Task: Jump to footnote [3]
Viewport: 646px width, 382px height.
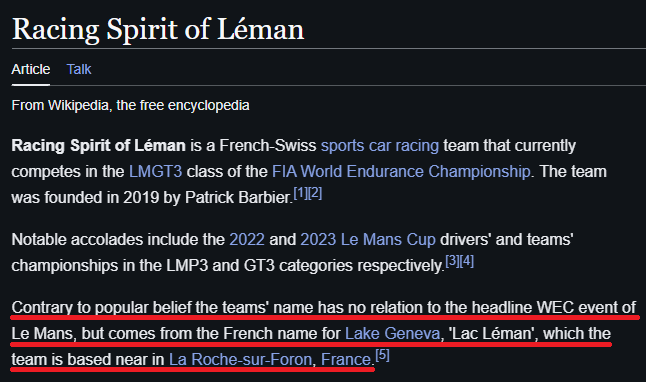Action: tap(452, 261)
